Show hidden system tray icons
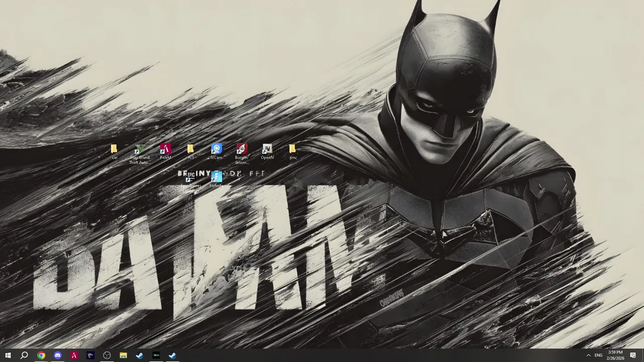The image size is (644, 362). click(589, 355)
